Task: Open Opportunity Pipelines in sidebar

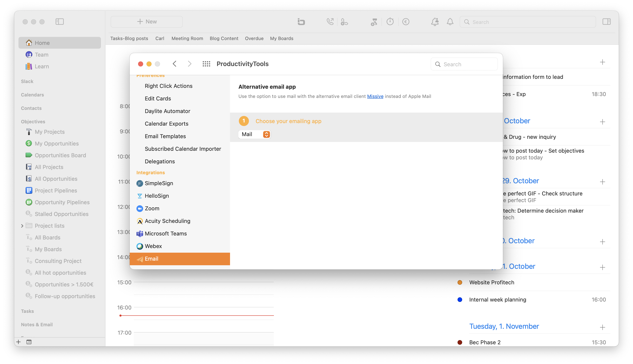Action: coord(60,202)
